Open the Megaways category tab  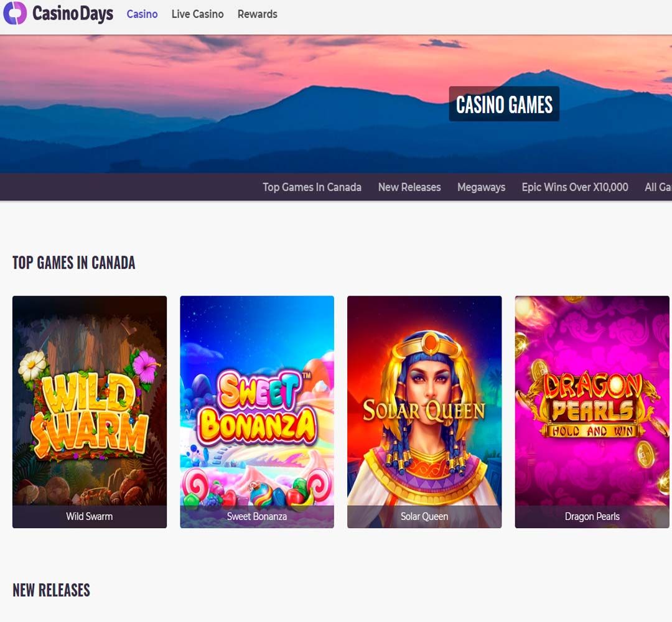[x=481, y=187]
